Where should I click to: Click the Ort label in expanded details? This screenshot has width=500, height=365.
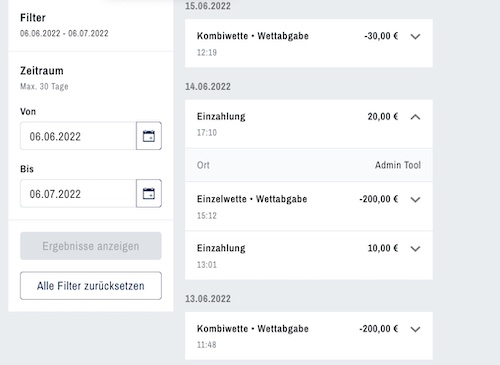pos(203,165)
